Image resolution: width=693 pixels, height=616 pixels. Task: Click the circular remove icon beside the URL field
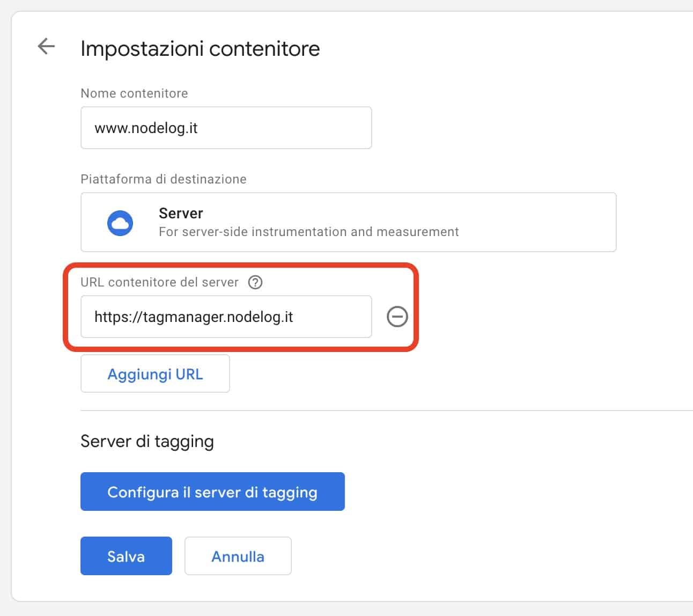397,317
